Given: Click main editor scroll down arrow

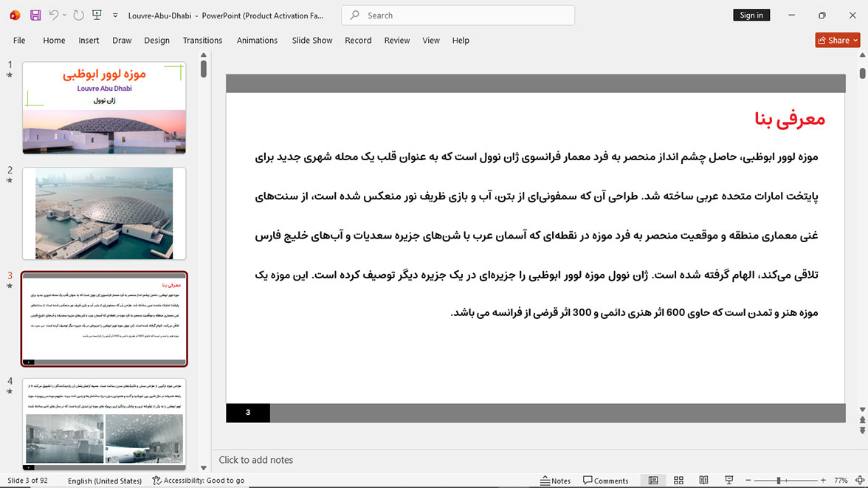Looking at the screenshot, I should coord(862,410).
